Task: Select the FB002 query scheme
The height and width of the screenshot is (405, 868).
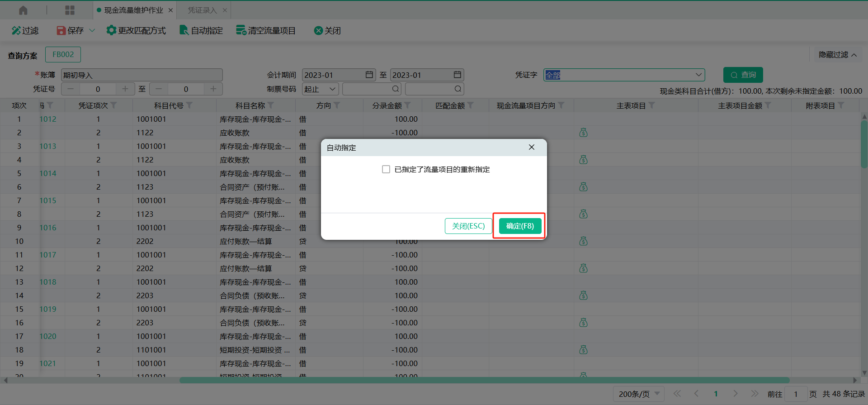Action: coord(63,54)
